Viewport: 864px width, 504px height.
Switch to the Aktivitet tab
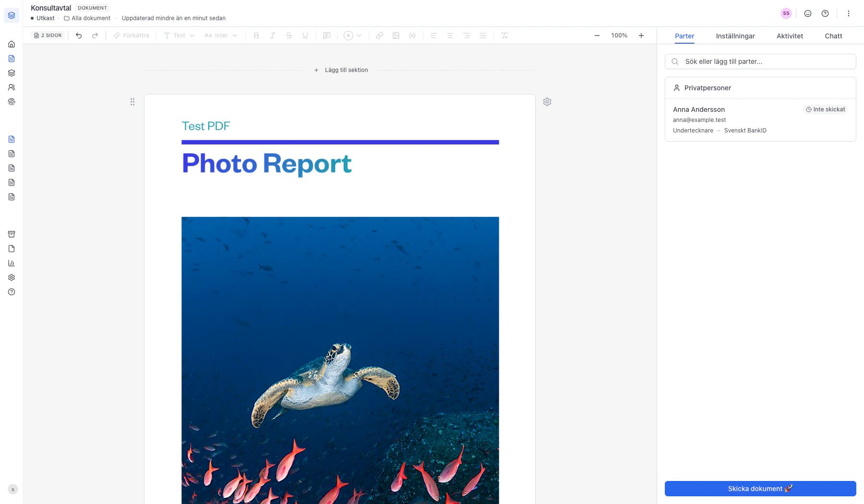coord(790,36)
